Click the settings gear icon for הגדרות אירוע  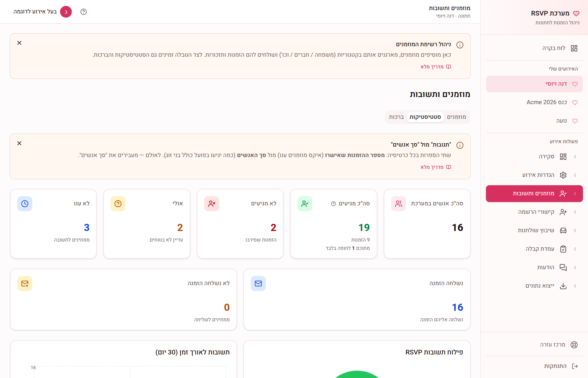coord(563,175)
